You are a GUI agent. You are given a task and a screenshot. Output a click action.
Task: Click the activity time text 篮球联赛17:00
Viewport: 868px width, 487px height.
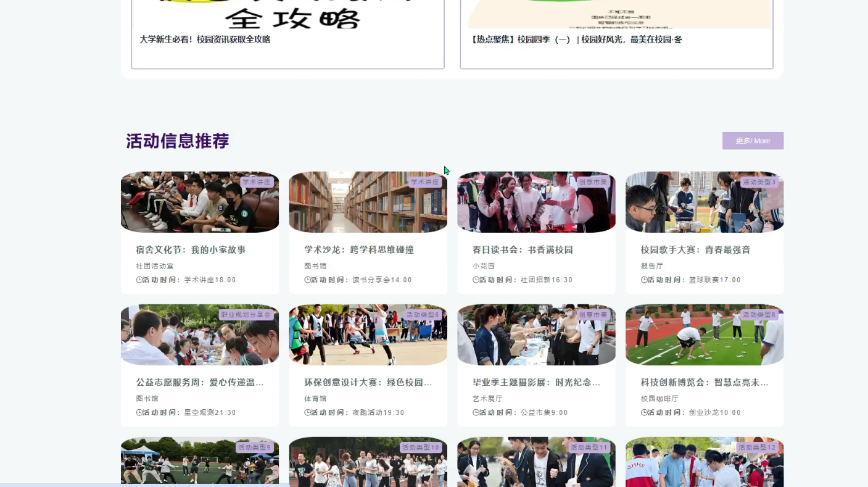[x=716, y=280]
